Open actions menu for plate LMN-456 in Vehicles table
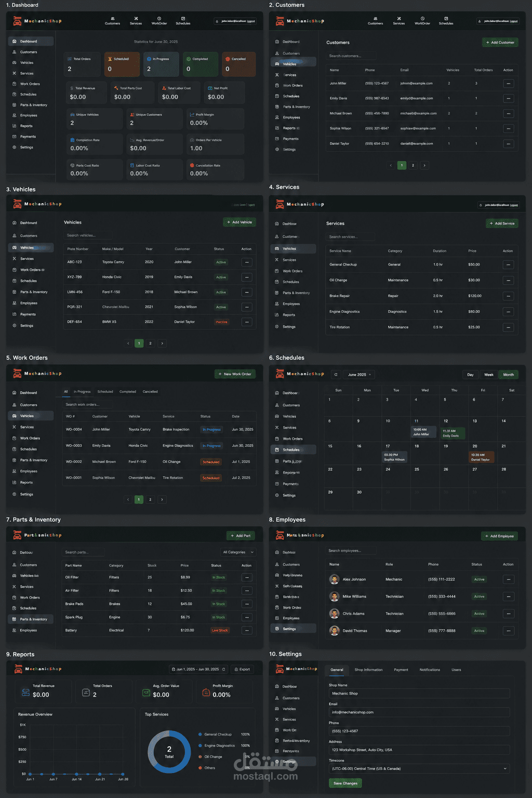This screenshot has width=532, height=798. [x=247, y=292]
